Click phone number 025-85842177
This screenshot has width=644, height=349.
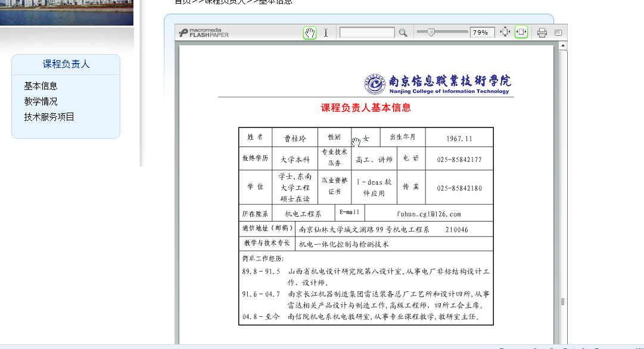[459, 159]
